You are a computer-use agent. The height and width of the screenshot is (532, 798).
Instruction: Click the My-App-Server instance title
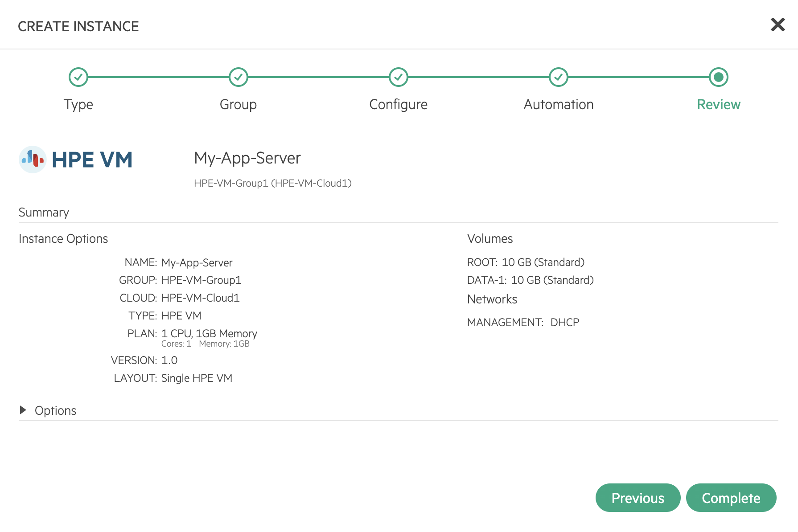pos(247,158)
